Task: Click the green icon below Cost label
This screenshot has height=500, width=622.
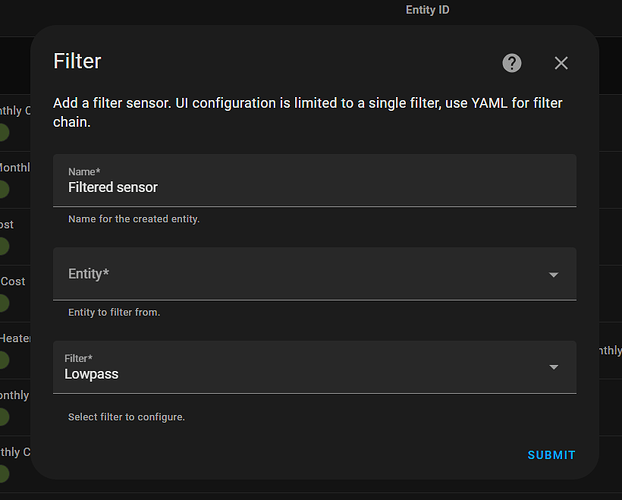Action: point(4,304)
